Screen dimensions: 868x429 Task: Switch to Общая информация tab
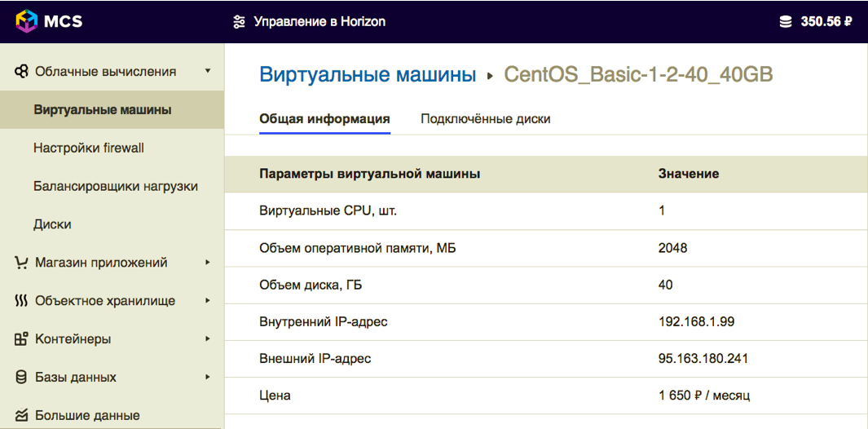(325, 118)
